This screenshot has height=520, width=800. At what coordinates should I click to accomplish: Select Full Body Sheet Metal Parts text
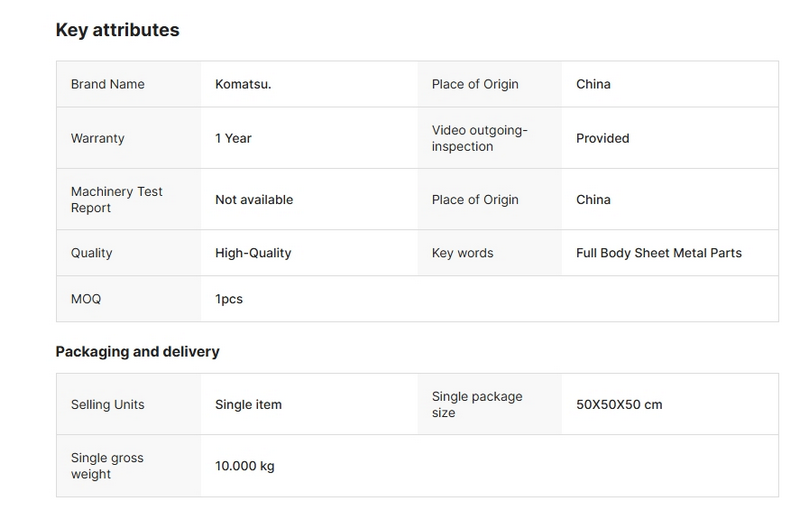point(659,253)
